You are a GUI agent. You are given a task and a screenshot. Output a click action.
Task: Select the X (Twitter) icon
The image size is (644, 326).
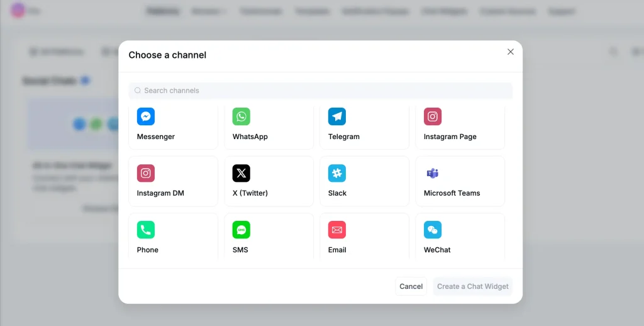241,173
